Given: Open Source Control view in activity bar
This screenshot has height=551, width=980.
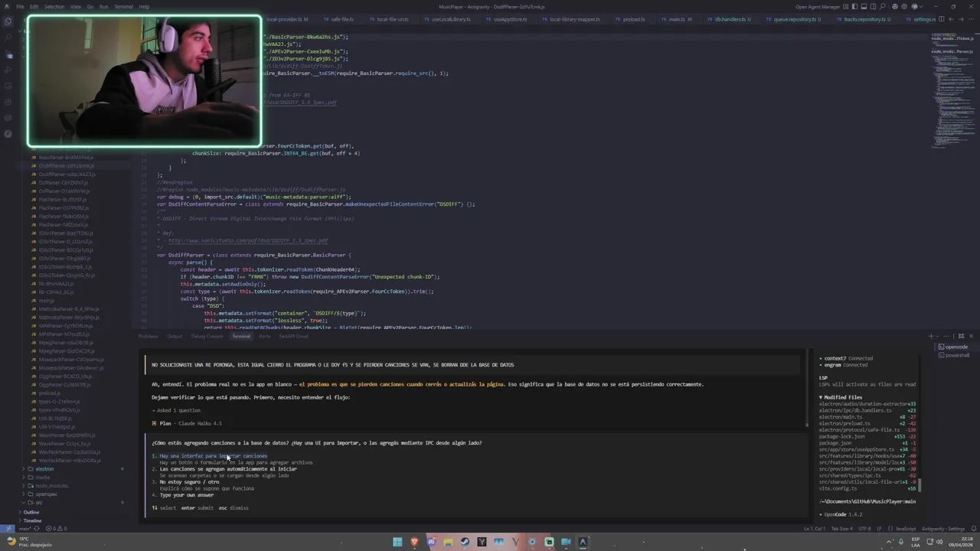Looking at the screenshot, I should click(x=9, y=55).
